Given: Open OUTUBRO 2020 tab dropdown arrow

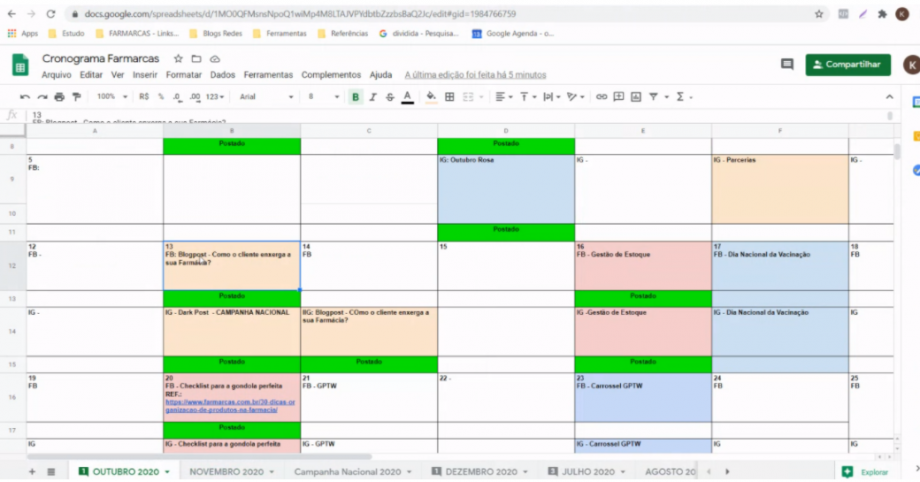Looking at the screenshot, I should click(167, 471).
